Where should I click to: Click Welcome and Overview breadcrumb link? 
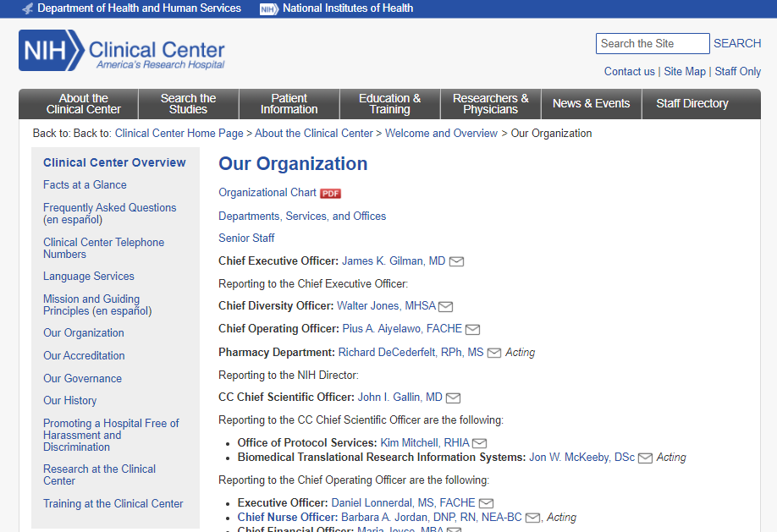pyautogui.click(x=441, y=134)
